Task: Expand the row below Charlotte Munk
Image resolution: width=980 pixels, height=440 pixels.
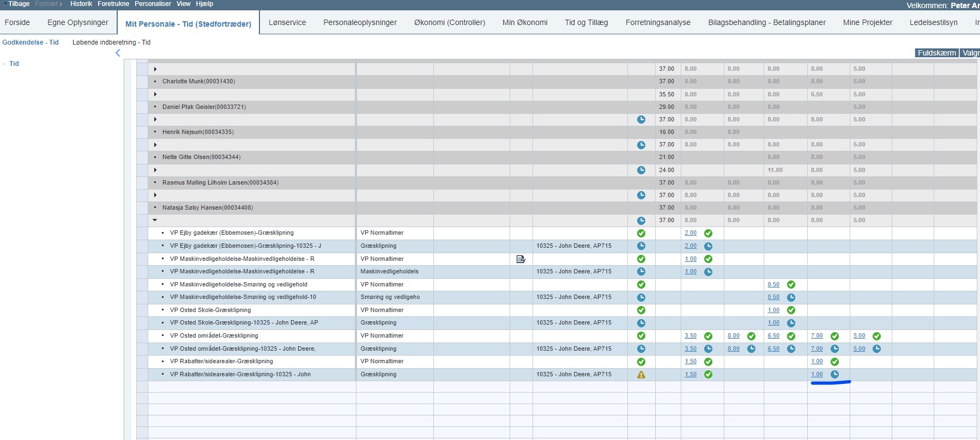Action: pos(155,94)
